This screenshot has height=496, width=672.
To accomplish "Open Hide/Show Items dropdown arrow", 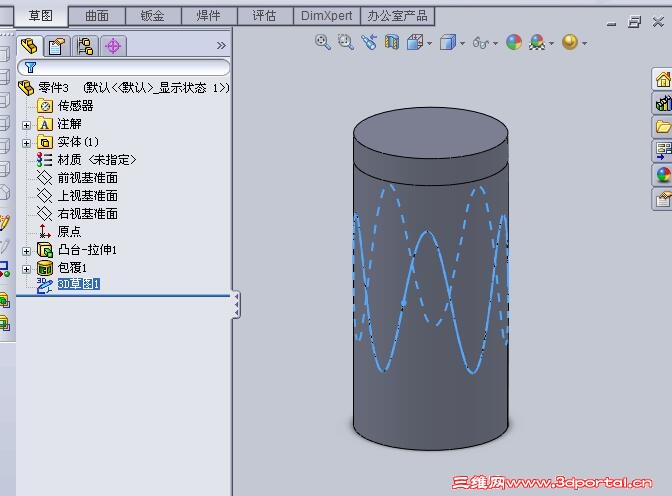I will (x=495, y=43).
